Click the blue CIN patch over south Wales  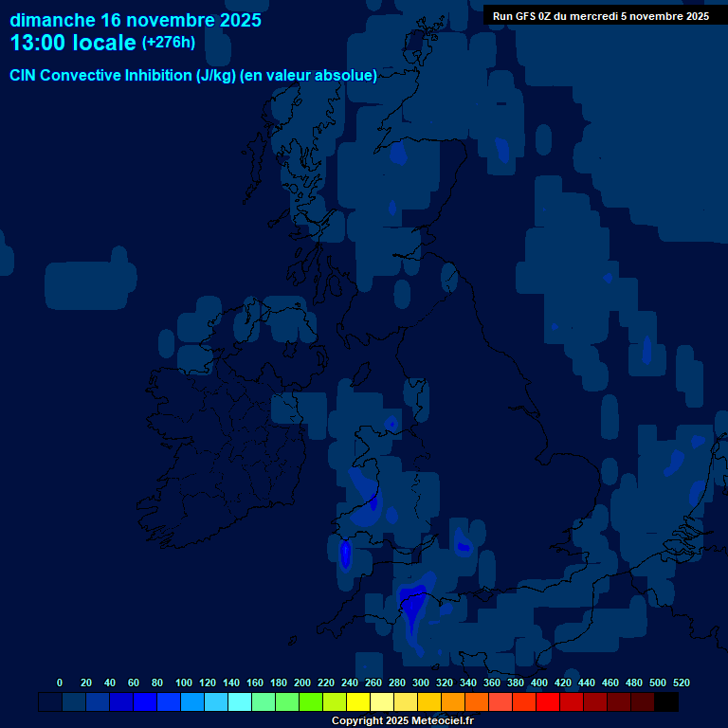[372, 498]
